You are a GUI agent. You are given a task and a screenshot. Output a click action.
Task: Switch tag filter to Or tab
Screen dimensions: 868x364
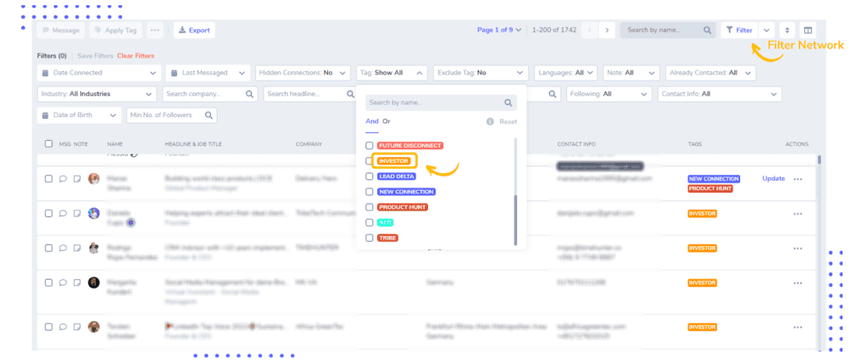(387, 121)
